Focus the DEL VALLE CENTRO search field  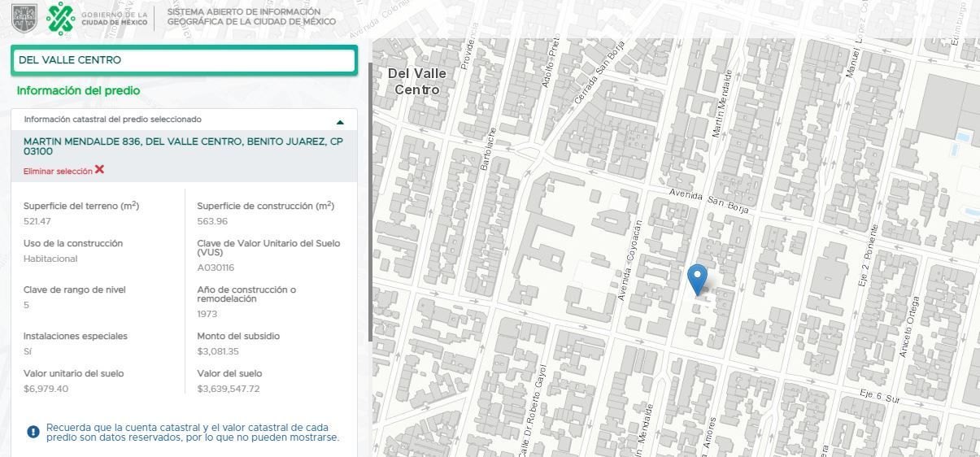pyautogui.click(x=184, y=60)
